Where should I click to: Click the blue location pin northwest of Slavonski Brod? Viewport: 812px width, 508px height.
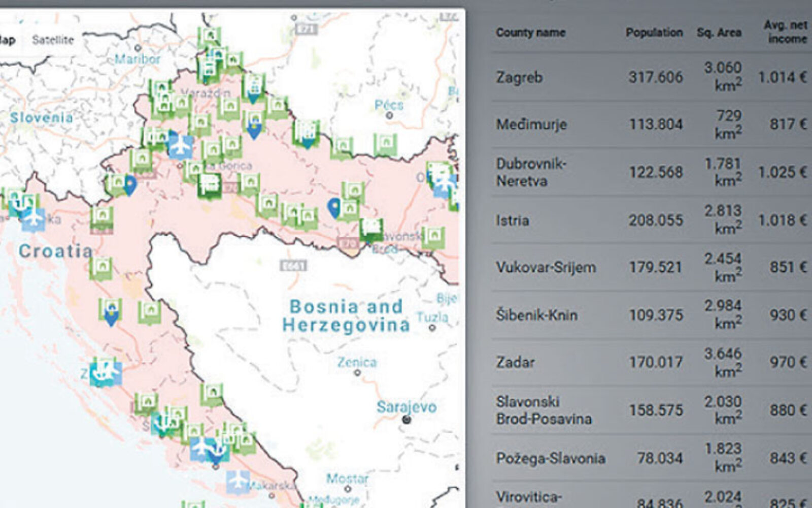click(333, 207)
